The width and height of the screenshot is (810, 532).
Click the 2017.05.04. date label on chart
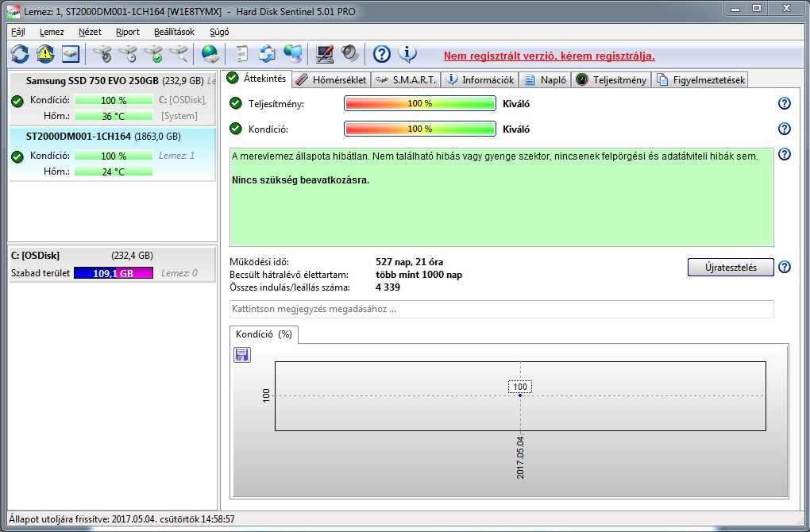pyautogui.click(x=520, y=457)
